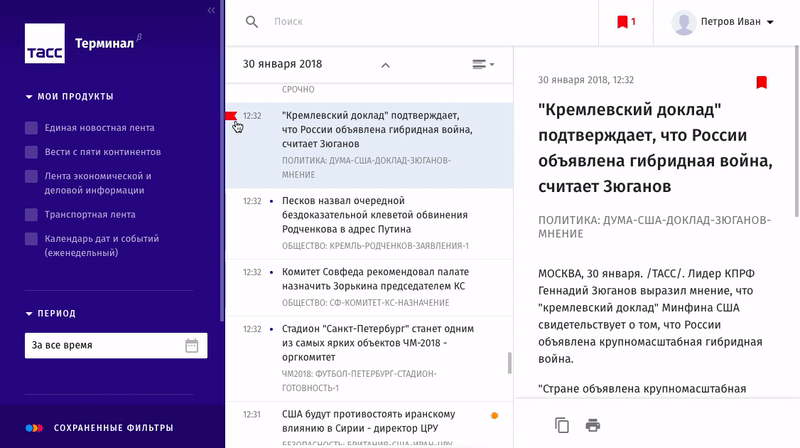
Task: Click article tags ПОЛИТИКА: ДУМА-США-ДОКЛАД
Action: (654, 227)
